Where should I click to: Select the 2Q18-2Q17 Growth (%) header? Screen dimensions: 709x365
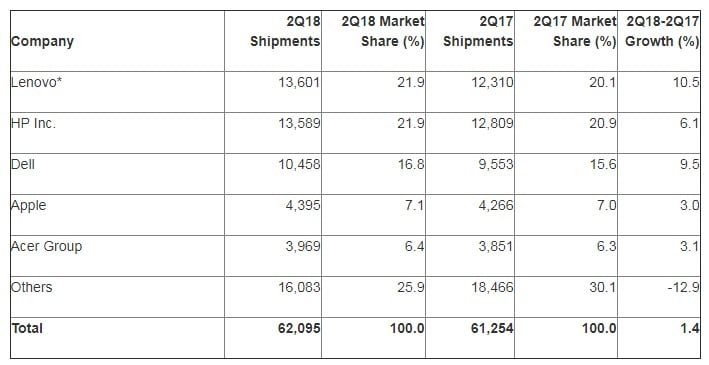click(662, 31)
